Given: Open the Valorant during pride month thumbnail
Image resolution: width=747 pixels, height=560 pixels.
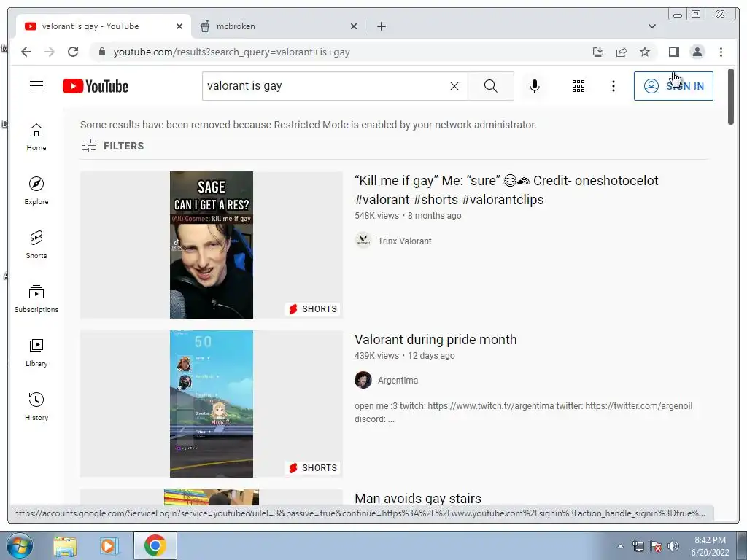Looking at the screenshot, I should coord(212,404).
